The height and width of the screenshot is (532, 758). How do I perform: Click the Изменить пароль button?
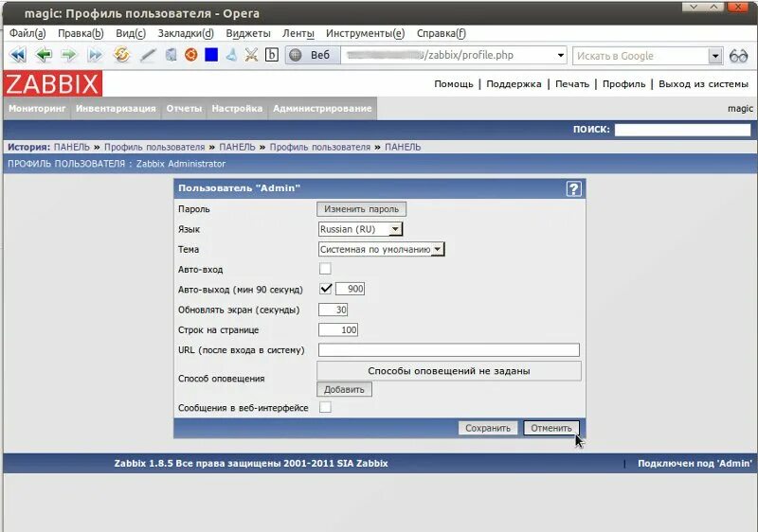(x=361, y=209)
